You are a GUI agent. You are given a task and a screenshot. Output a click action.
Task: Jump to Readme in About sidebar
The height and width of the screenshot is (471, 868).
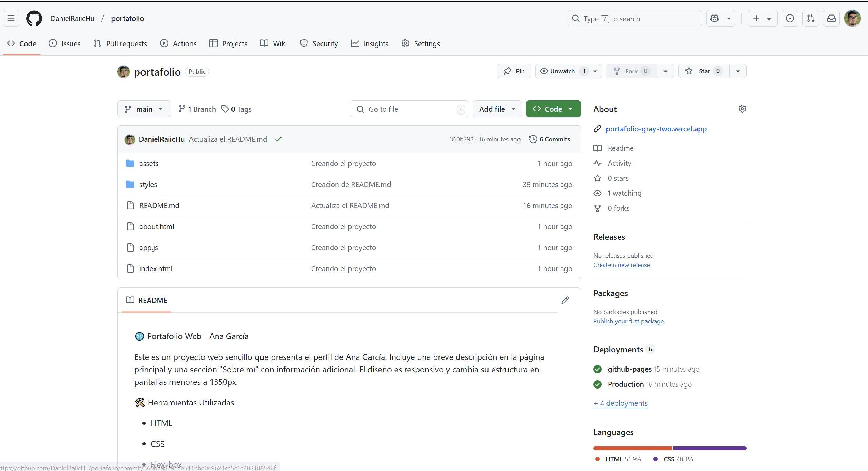click(x=614, y=148)
